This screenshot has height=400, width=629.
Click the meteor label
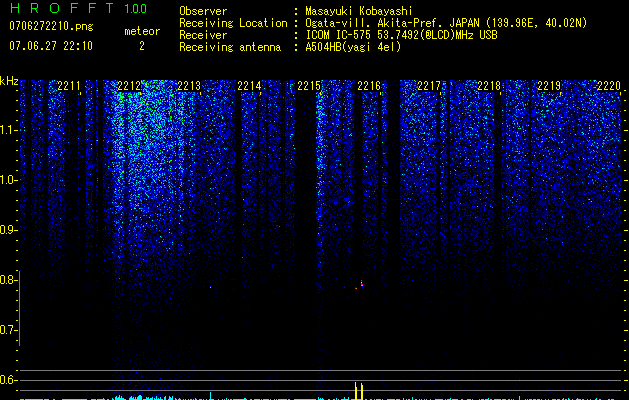(142, 31)
